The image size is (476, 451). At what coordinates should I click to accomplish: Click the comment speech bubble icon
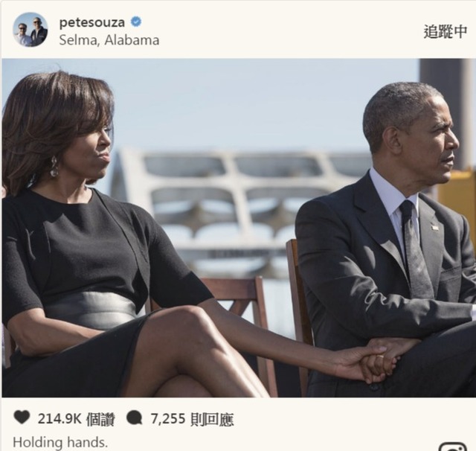135,418
